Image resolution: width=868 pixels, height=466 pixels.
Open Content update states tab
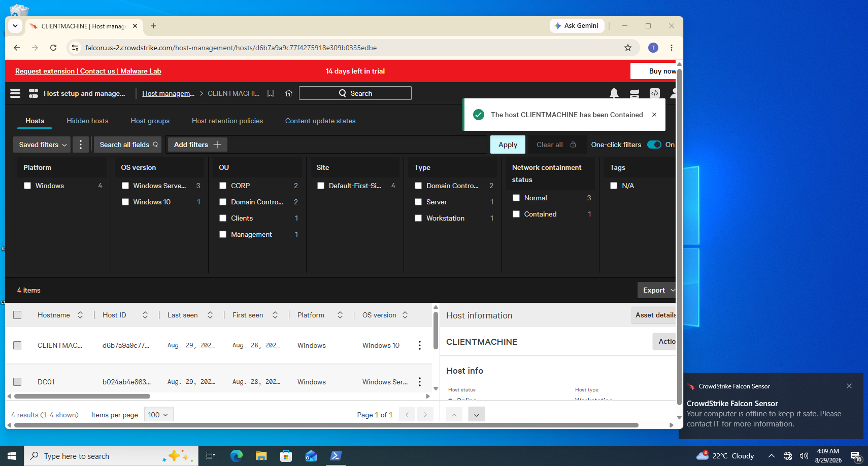coord(320,121)
